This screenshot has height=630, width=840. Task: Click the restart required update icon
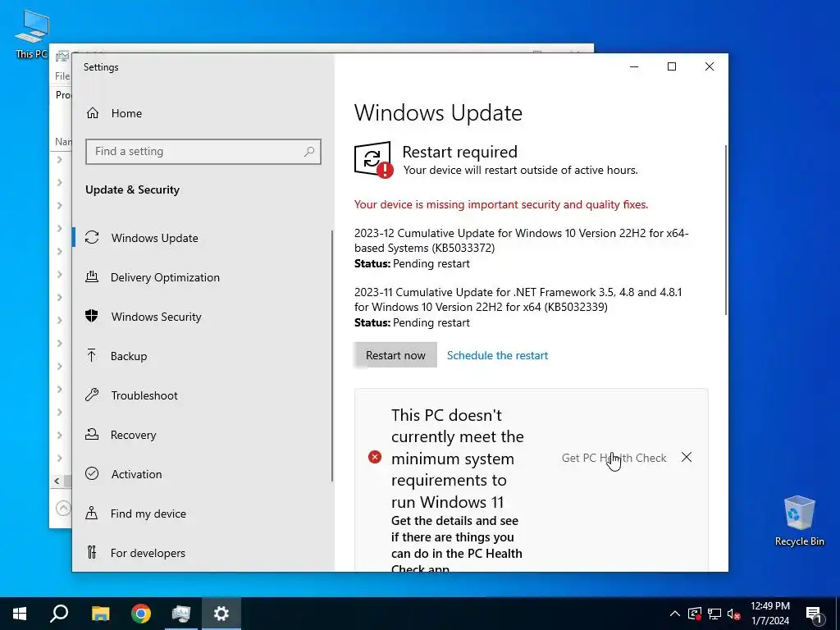[x=373, y=159]
